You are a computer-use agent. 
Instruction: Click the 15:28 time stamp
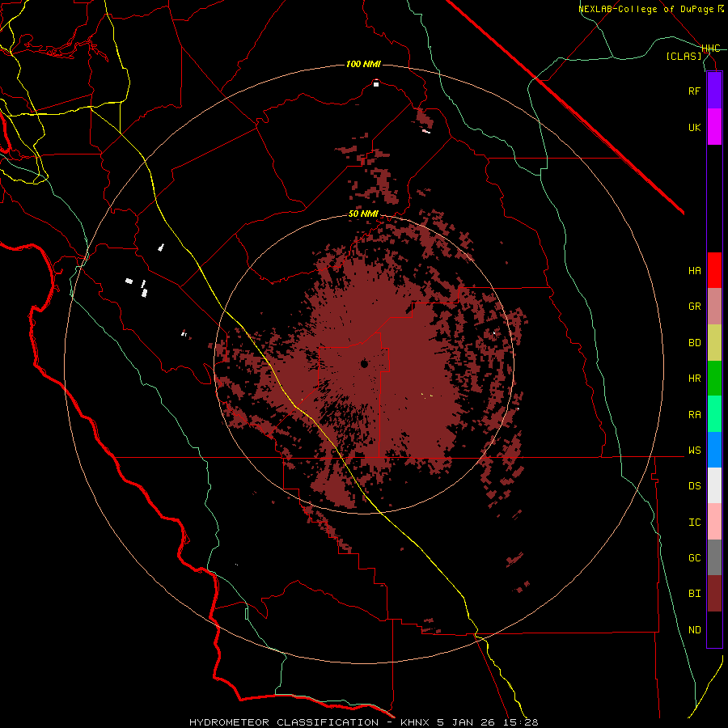[519, 722]
